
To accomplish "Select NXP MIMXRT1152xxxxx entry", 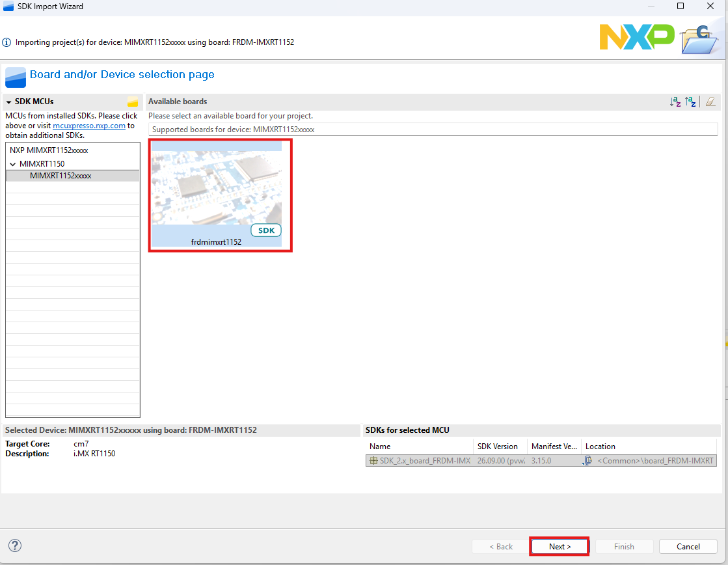I will [x=72, y=150].
